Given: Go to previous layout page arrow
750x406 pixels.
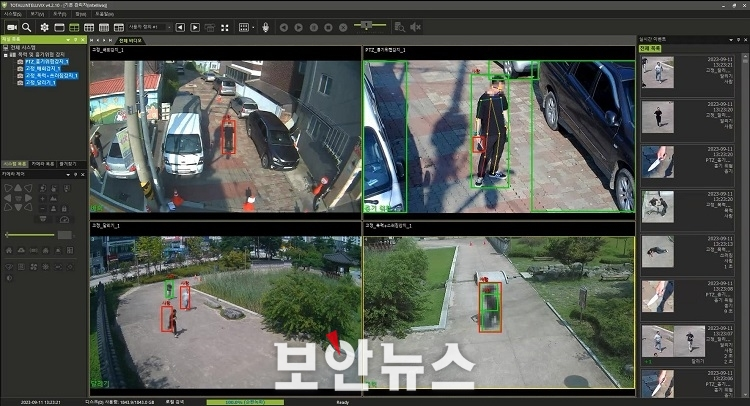Looking at the screenshot, I should (x=180, y=28).
